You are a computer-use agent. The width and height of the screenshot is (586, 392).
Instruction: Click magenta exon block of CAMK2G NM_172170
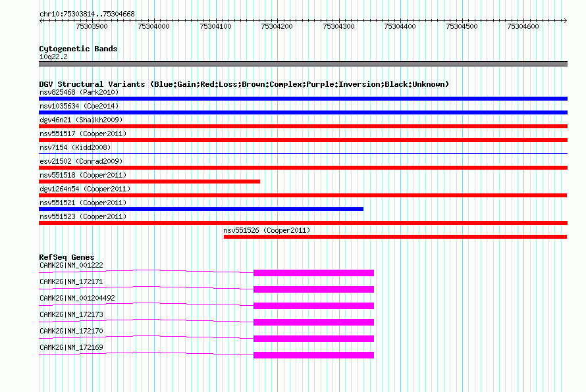[313, 339]
